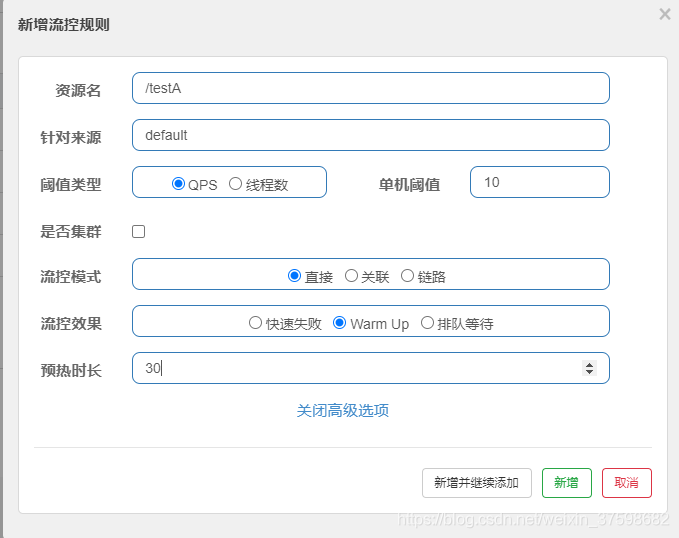Image resolution: width=679 pixels, height=538 pixels.
Task: Click the 单机阈值 field showing 10
Action: 540,182
